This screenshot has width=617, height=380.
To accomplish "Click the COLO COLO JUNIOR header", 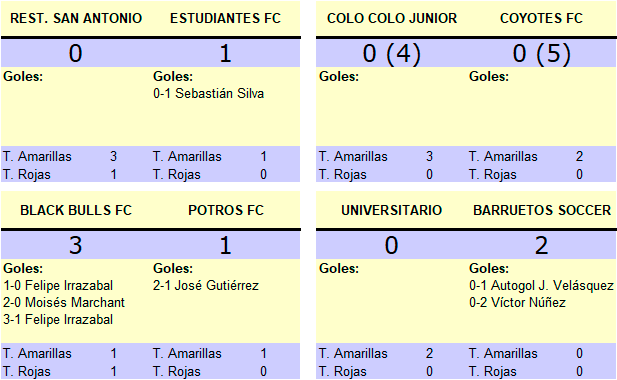I will pyautogui.click(x=392, y=18).
